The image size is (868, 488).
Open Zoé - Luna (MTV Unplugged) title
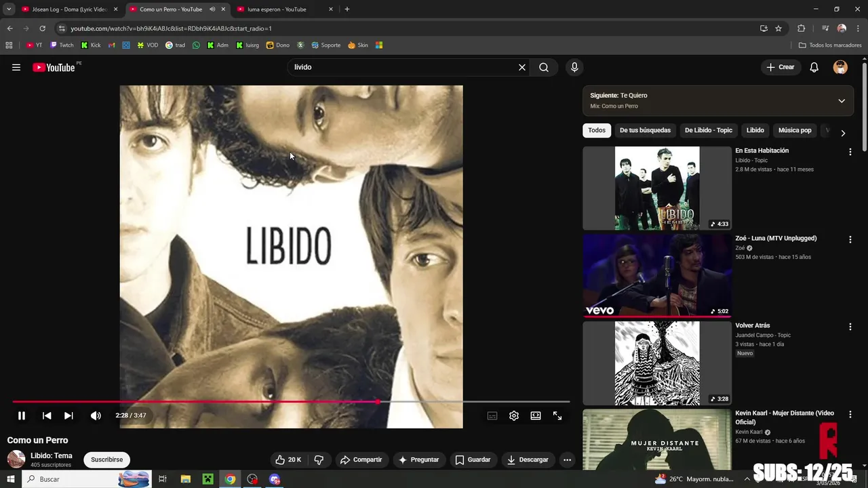[776, 239]
